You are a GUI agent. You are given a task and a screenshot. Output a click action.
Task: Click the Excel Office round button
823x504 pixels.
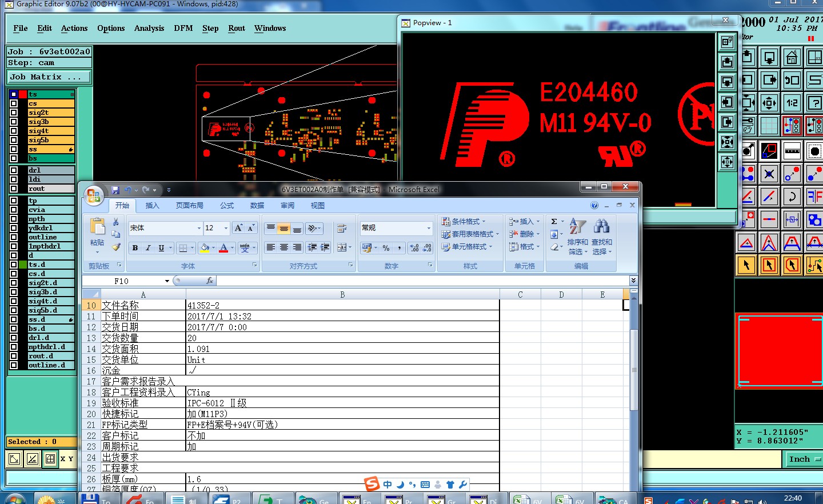tap(94, 196)
